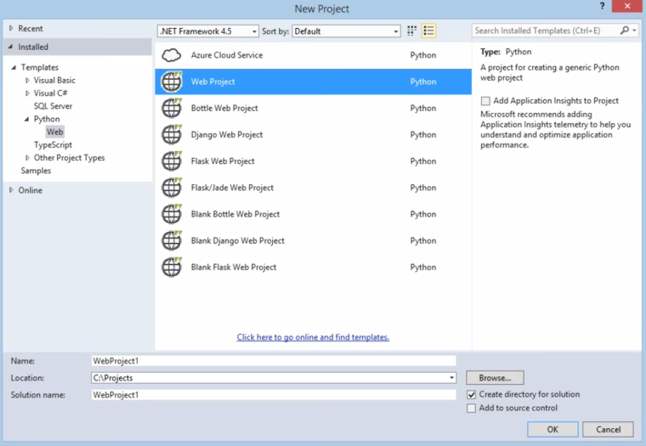Collapse the Templates tree node
646x446 pixels.
click(x=14, y=68)
